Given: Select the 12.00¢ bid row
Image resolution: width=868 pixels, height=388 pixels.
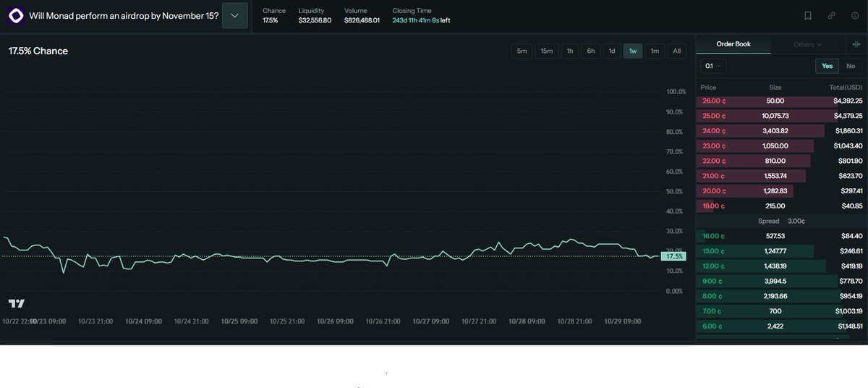Looking at the screenshot, I should coord(781,266).
